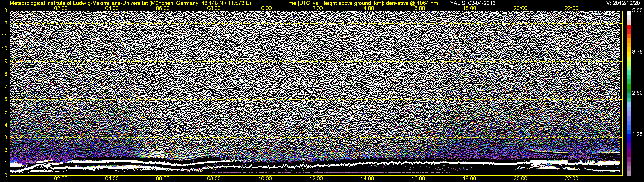This screenshot has width=644, height=182.
Task: Click the 'YALIS: 03-04-2013' date label
Action: (x=473, y=3)
